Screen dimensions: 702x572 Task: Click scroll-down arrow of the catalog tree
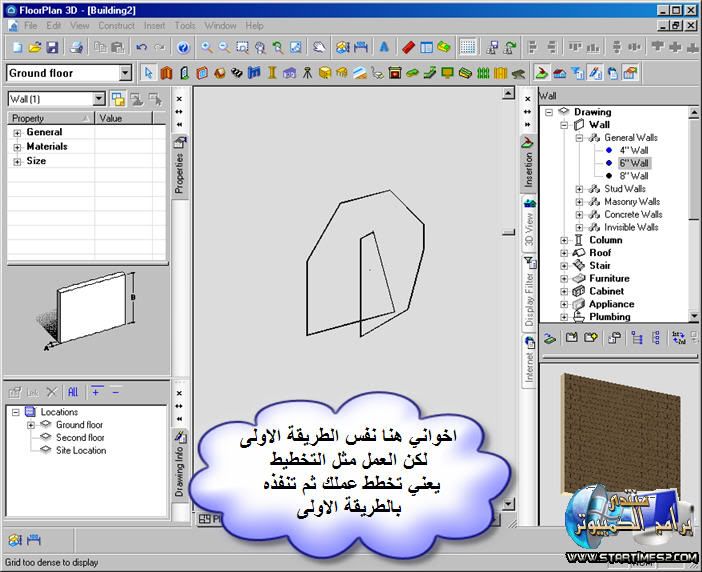point(693,316)
